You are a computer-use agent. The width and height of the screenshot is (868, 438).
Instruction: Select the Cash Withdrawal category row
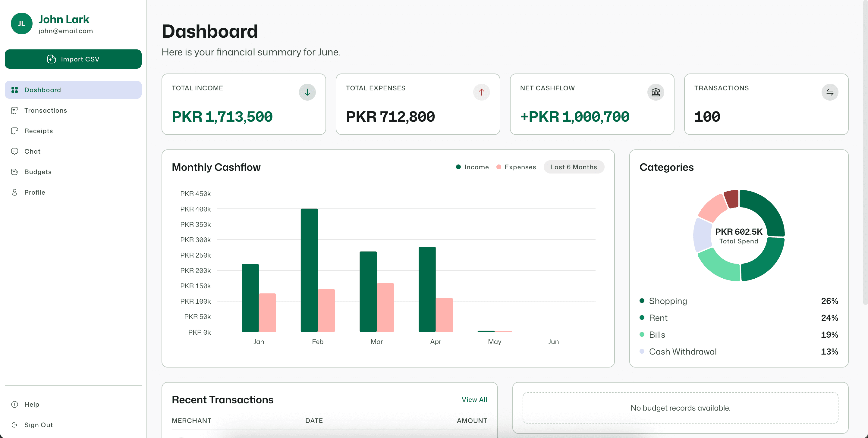pyautogui.click(x=739, y=352)
